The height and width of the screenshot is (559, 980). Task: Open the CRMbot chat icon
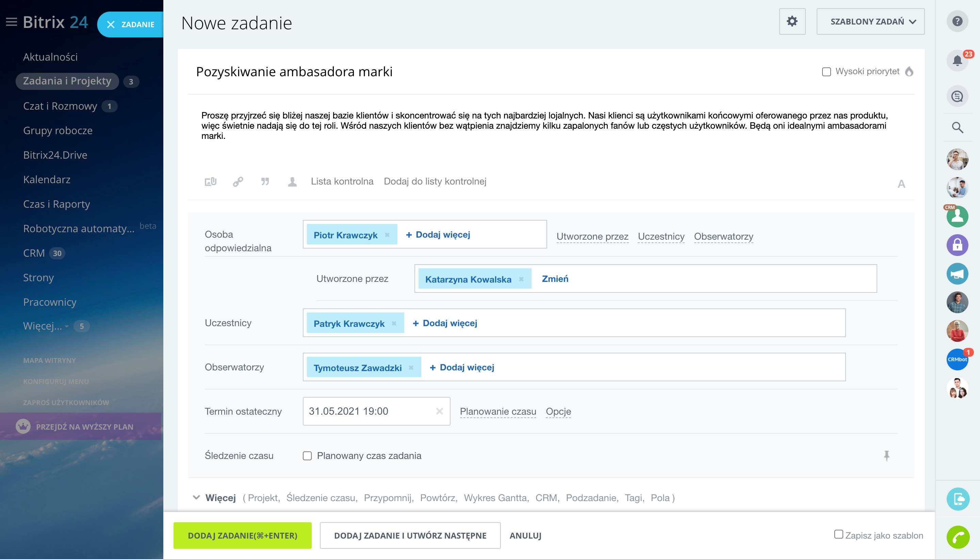957,359
